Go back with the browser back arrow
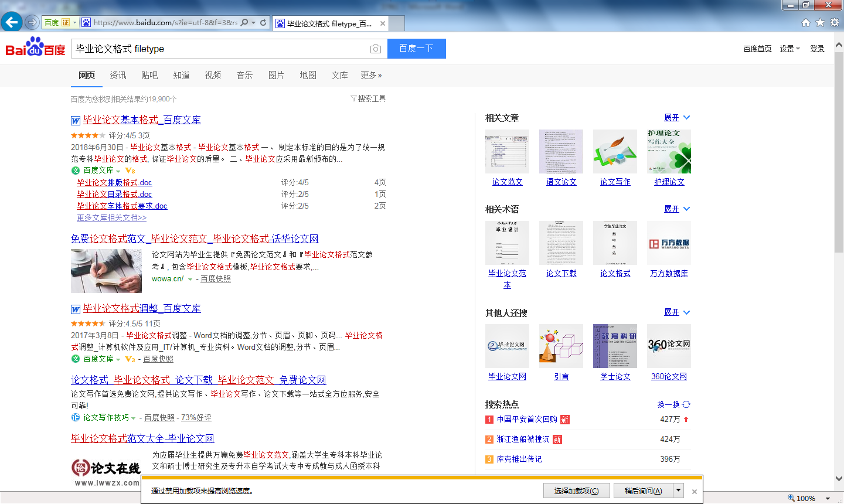844x504 pixels. pos(11,22)
